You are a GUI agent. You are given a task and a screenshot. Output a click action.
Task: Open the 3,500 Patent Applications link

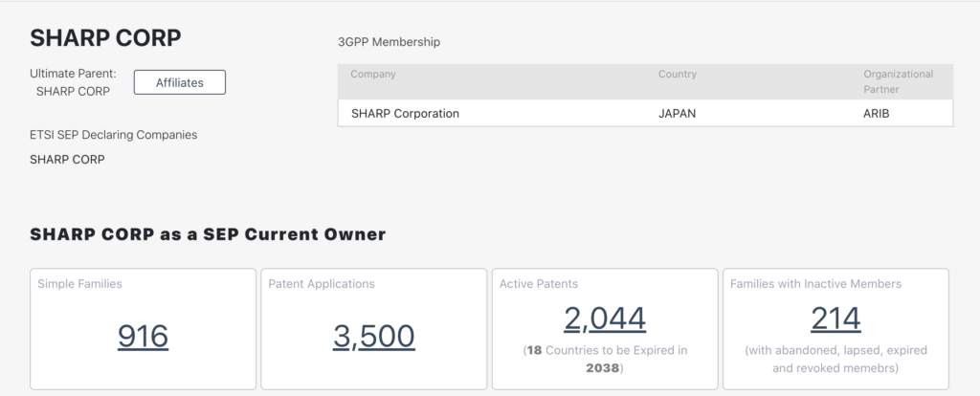[374, 336]
